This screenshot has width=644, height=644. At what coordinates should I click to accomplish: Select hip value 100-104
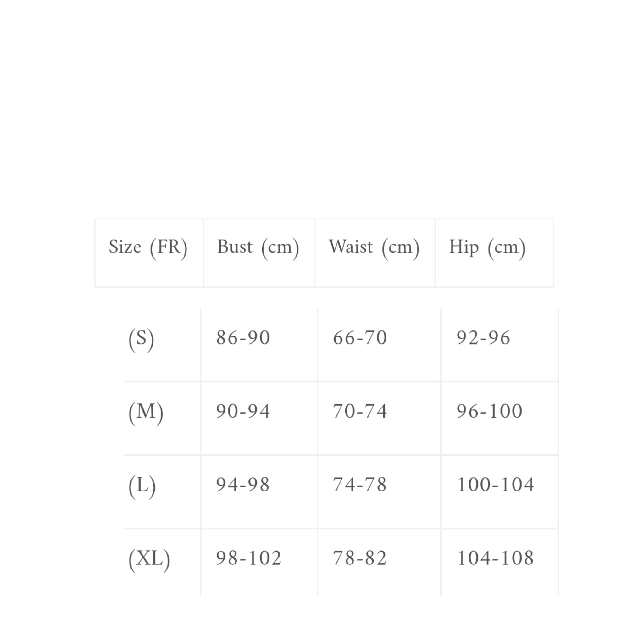496,484
